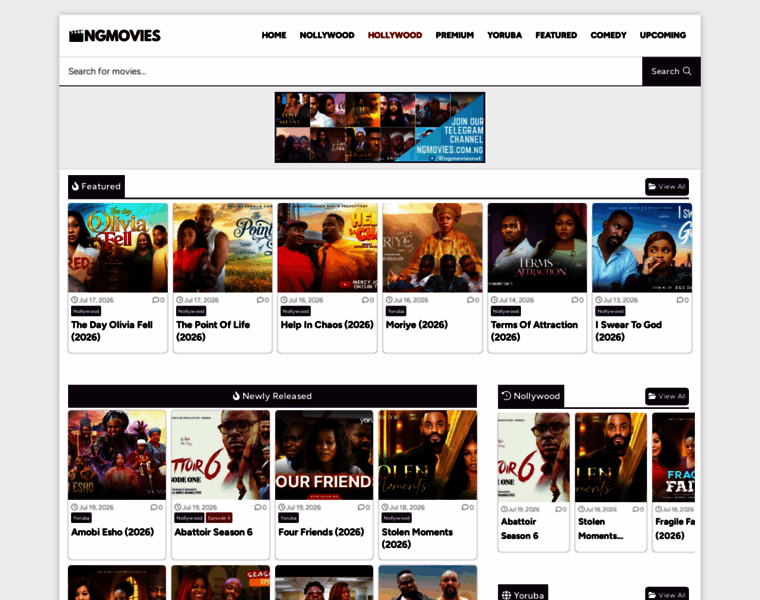
Task: Click Terms Of Attraction (2026) title
Action: tap(534, 331)
